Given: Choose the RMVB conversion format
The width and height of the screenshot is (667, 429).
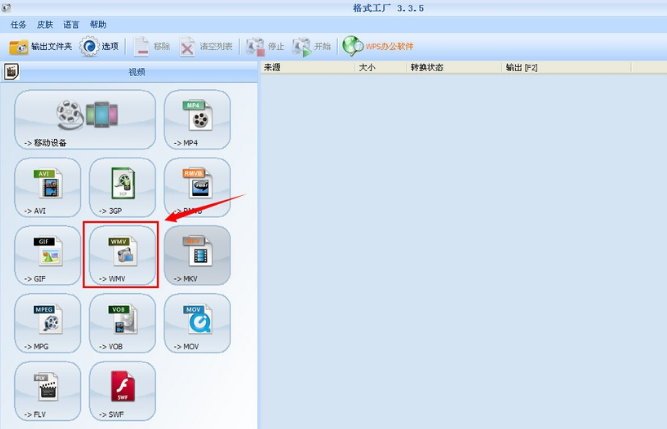Looking at the screenshot, I should (x=197, y=188).
